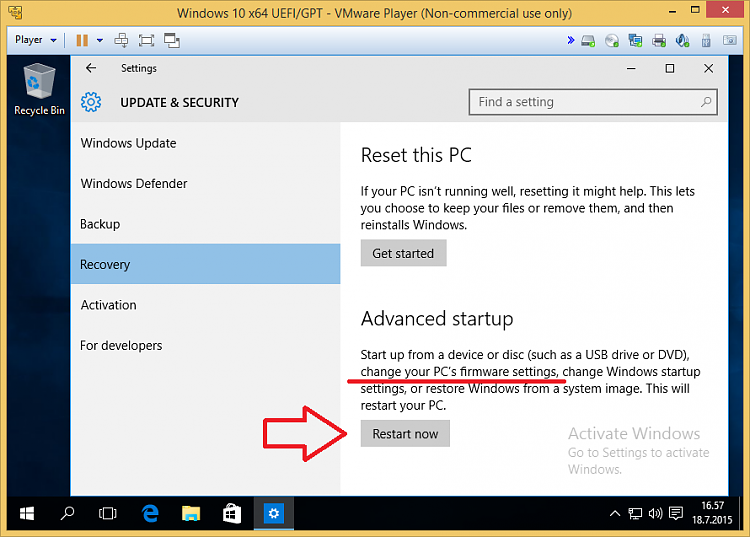This screenshot has width=750, height=537.
Task: Maximize the Settings window
Action: point(670,68)
